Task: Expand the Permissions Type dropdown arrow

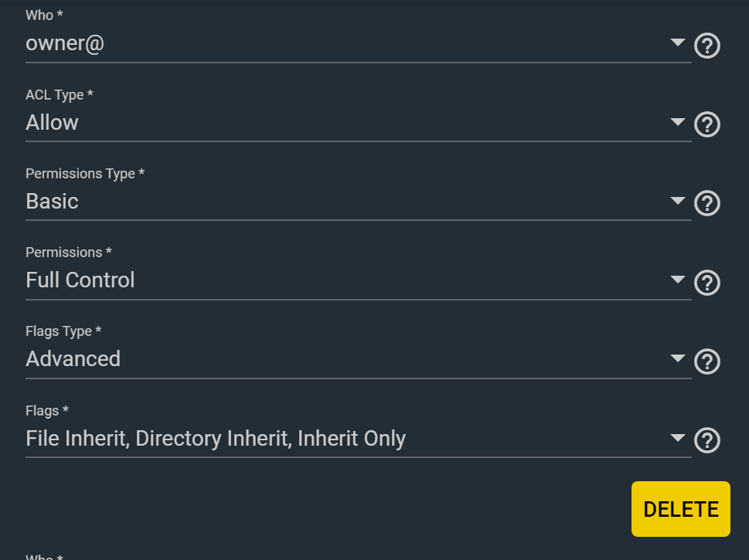Action: tap(678, 201)
